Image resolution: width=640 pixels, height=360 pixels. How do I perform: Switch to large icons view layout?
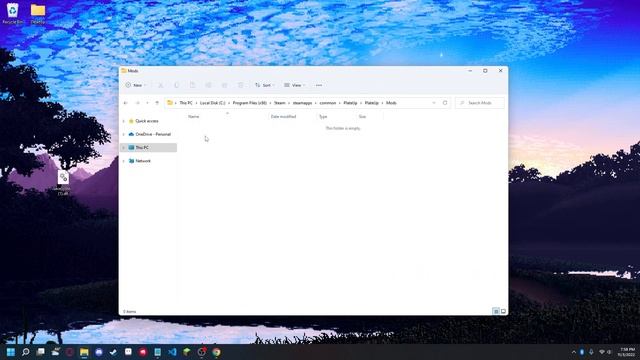point(503,311)
